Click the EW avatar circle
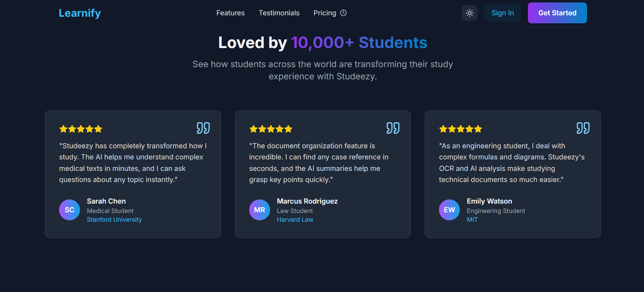Viewport: 644px width, 292px height. (449, 210)
